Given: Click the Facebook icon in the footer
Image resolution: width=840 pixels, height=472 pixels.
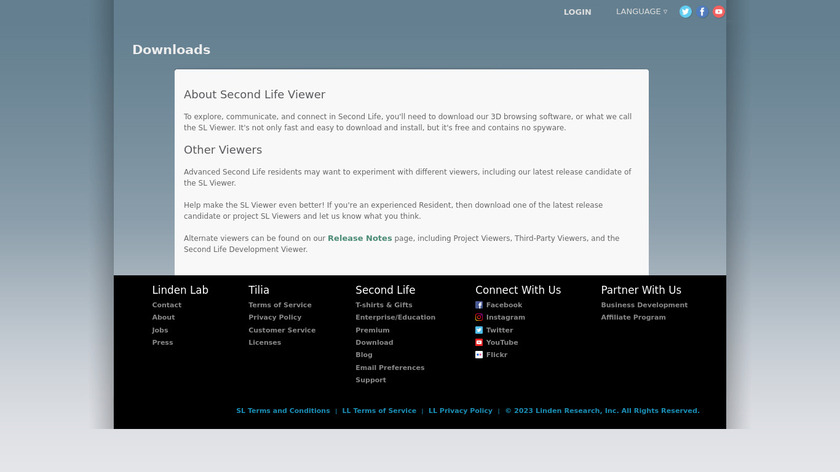Looking at the screenshot, I should click(479, 305).
